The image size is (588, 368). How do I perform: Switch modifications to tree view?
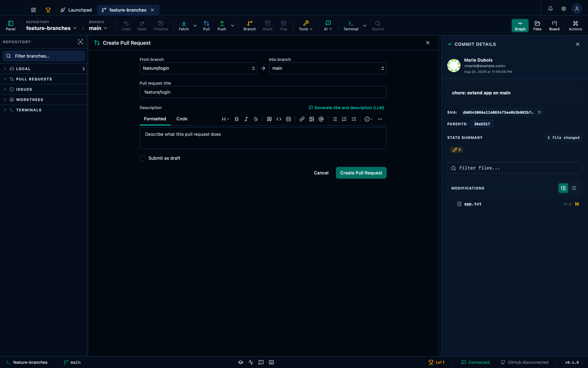pos(563,188)
